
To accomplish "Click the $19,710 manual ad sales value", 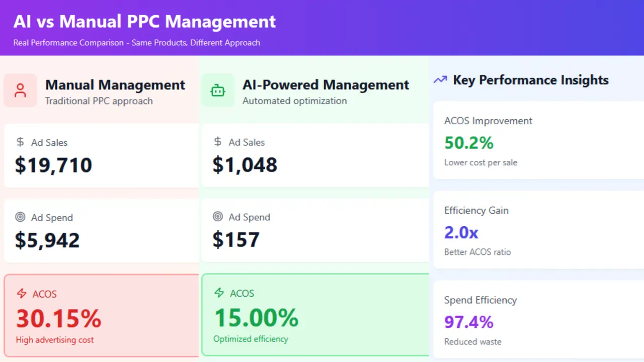I will coord(53,165).
